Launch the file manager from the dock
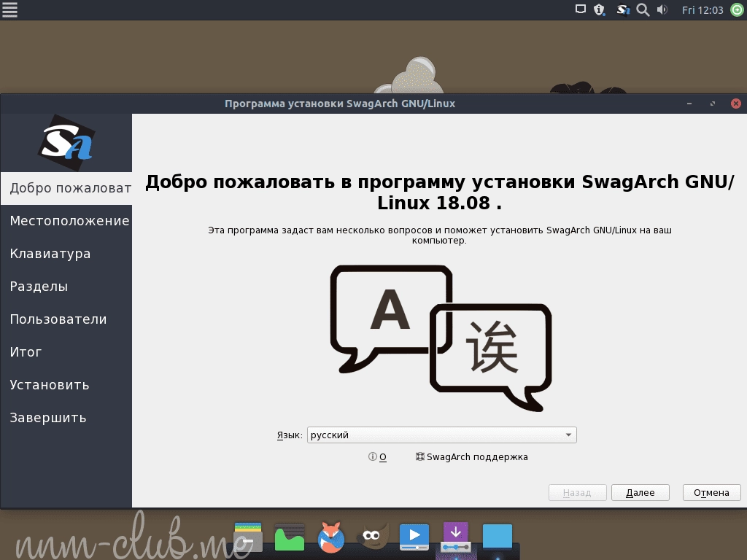 (248, 537)
